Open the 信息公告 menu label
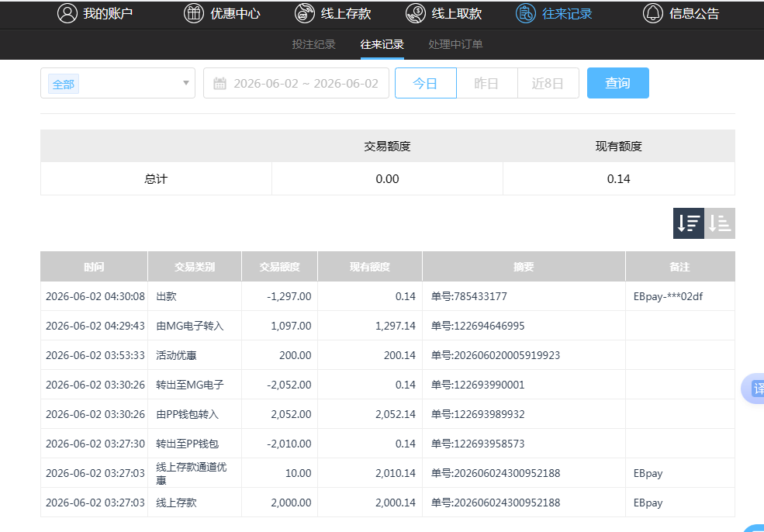The width and height of the screenshot is (764, 532). pyautogui.click(x=694, y=14)
